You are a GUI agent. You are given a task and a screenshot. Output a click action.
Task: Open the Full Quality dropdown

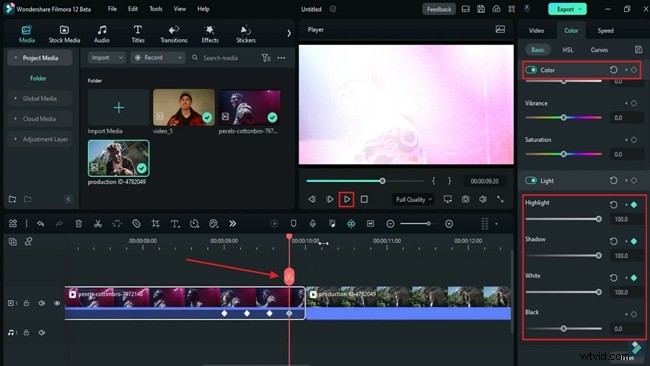(x=413, y=199)
